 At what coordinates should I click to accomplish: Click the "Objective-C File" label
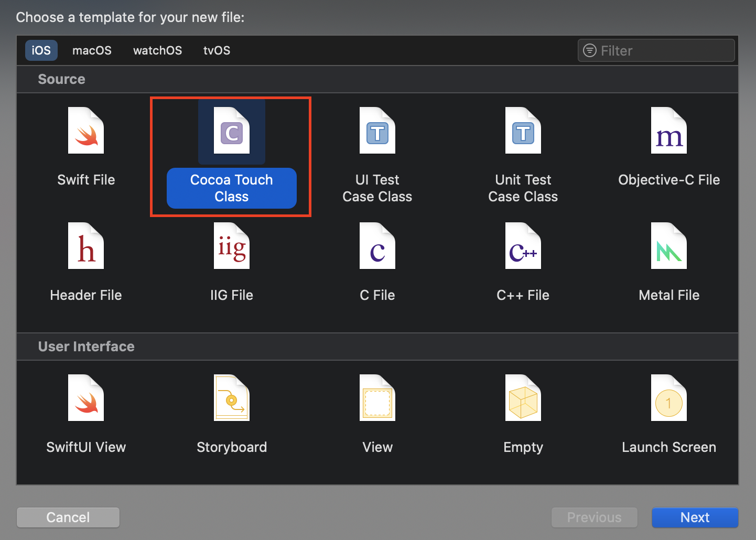(669, 180)
